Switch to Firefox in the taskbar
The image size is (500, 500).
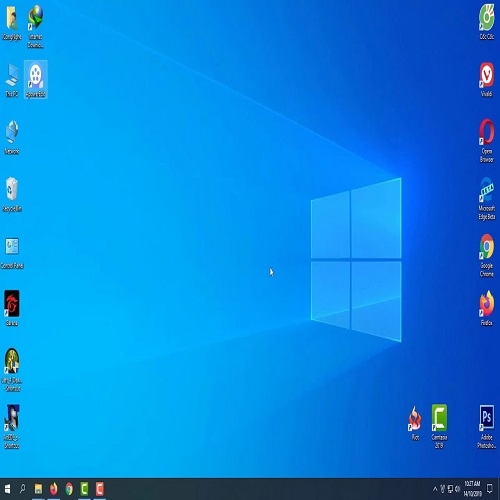[53, 489]
